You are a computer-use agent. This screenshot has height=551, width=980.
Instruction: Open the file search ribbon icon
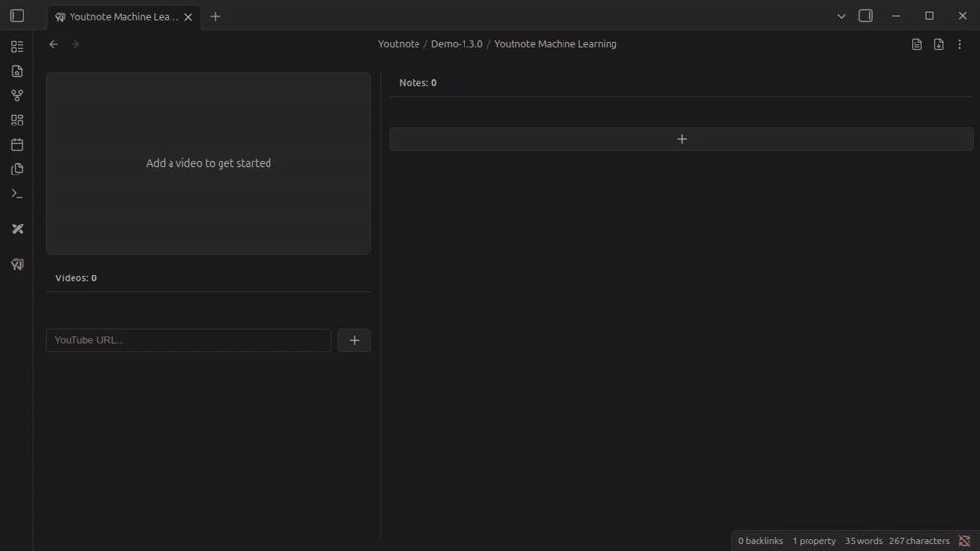17,72
